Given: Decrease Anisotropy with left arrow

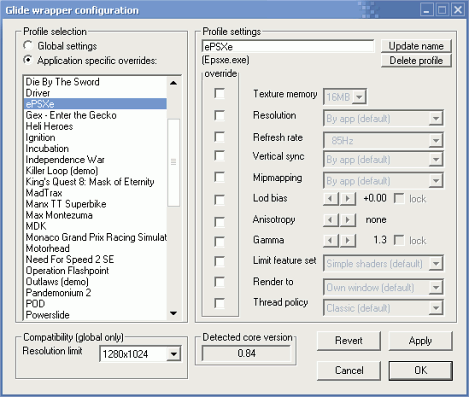Looking at the screenshot, I should coord(331,220).
